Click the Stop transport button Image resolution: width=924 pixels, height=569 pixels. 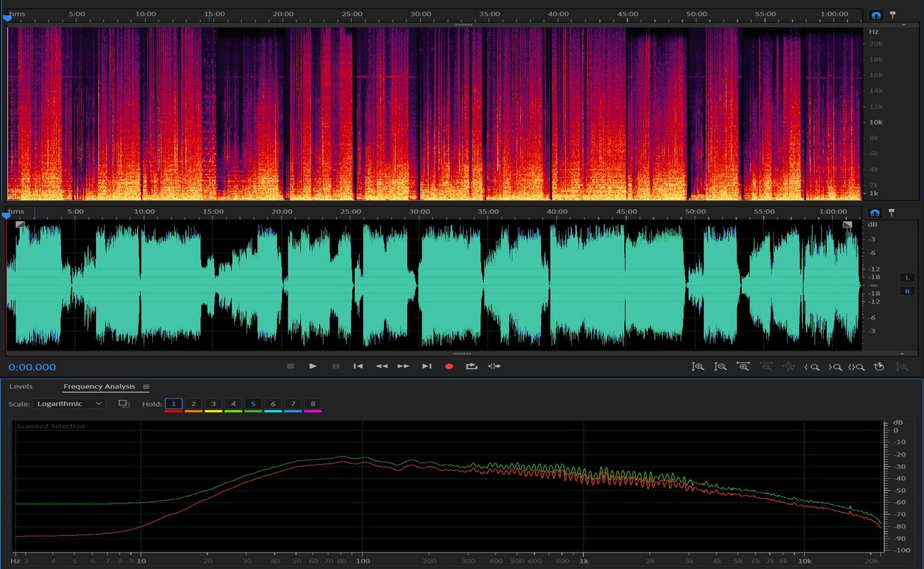pos(290,366)
